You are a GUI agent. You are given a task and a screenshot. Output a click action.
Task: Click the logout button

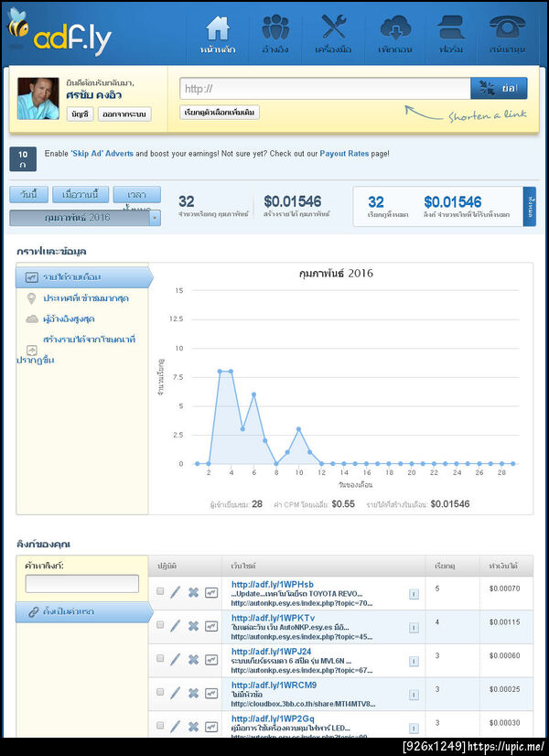[124, 114]
